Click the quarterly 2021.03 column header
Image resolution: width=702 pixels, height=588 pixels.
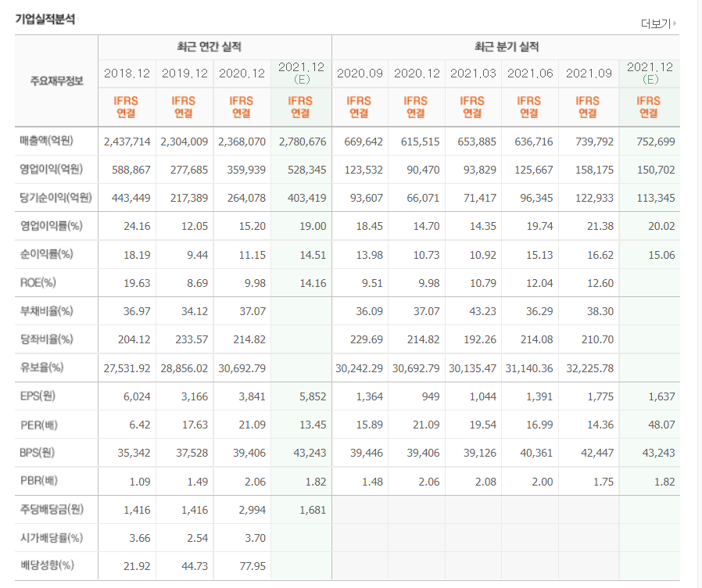pyautogui.click(x=473, y=73)
